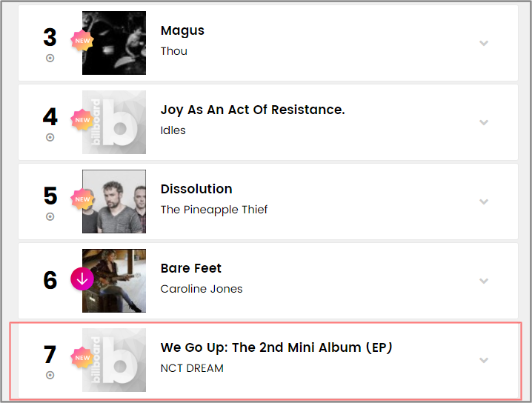Expand the Magus chart entry chevron
The height and width of the screenshot is (403, 532).
click(x=484, y=43)
